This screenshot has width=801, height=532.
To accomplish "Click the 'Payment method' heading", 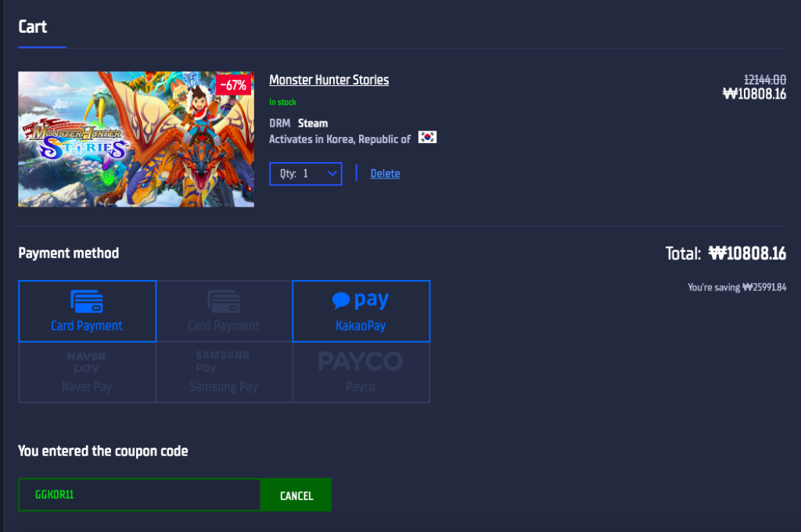I will point(69,253).
